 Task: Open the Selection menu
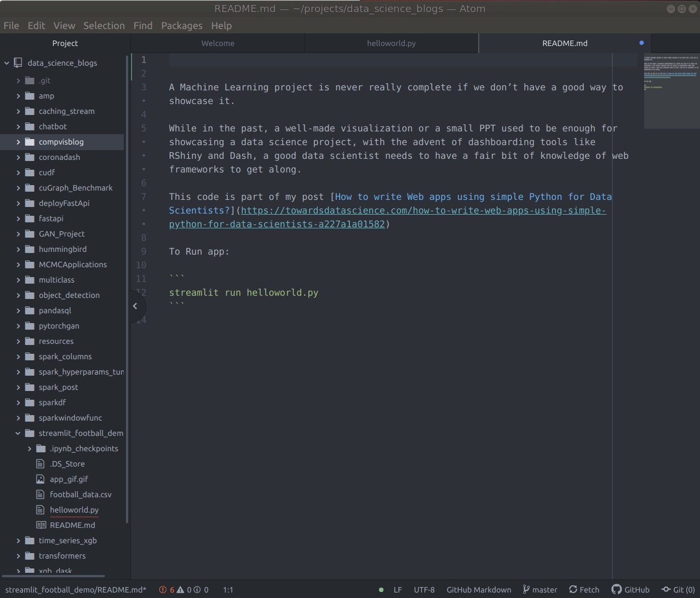(x=104, y=26)
